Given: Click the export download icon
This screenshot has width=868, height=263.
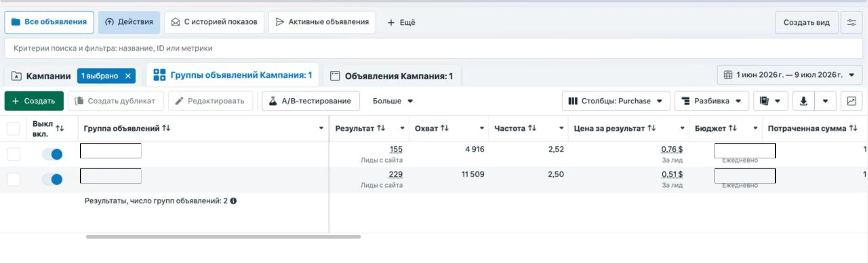Looking at the screenshot, I should pyautogui.click(x=803, y=101).
